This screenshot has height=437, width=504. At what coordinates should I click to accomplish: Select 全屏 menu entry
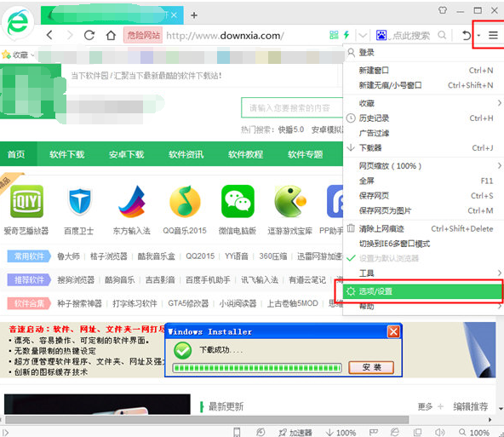423,181
